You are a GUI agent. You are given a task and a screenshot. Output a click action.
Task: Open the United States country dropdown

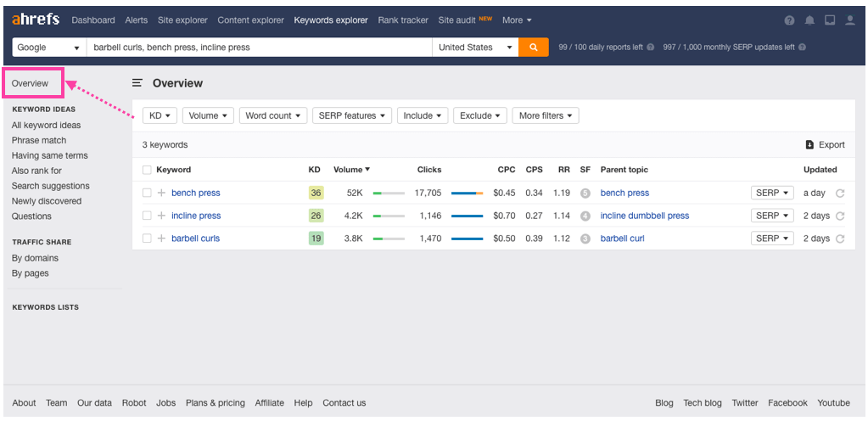(x=475, y=47)
